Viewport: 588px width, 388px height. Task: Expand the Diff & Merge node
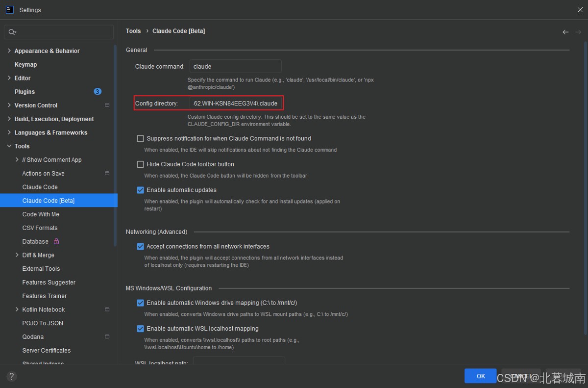pos(17,255)
